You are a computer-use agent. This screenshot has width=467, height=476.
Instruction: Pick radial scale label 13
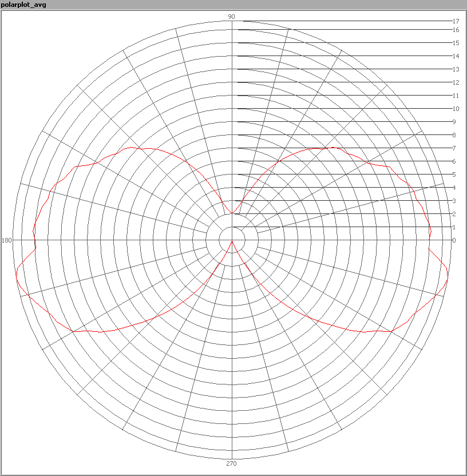(456, 69)
